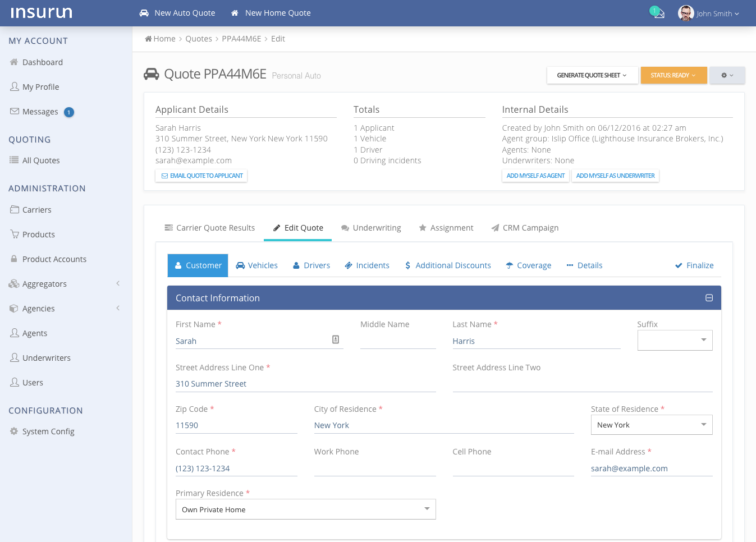Screen dimensions: 756x542
Task: Click Add Myself as Agent button
Action: (x=535, y=176)
